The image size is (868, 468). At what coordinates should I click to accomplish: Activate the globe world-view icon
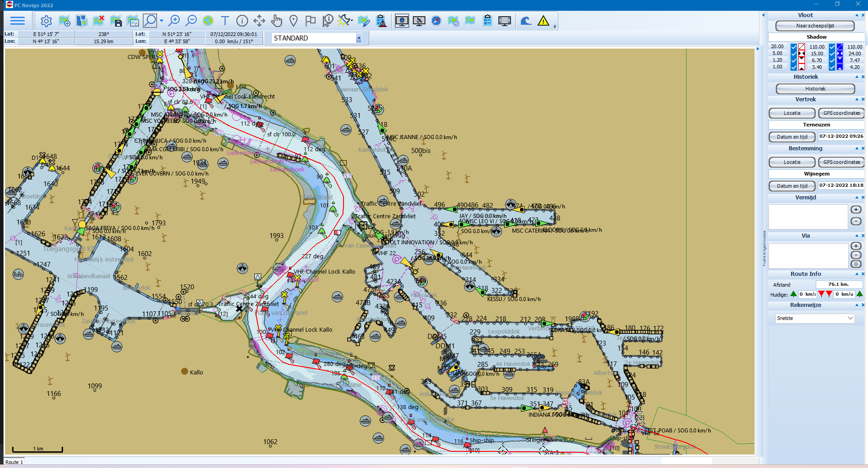point(207,21)
